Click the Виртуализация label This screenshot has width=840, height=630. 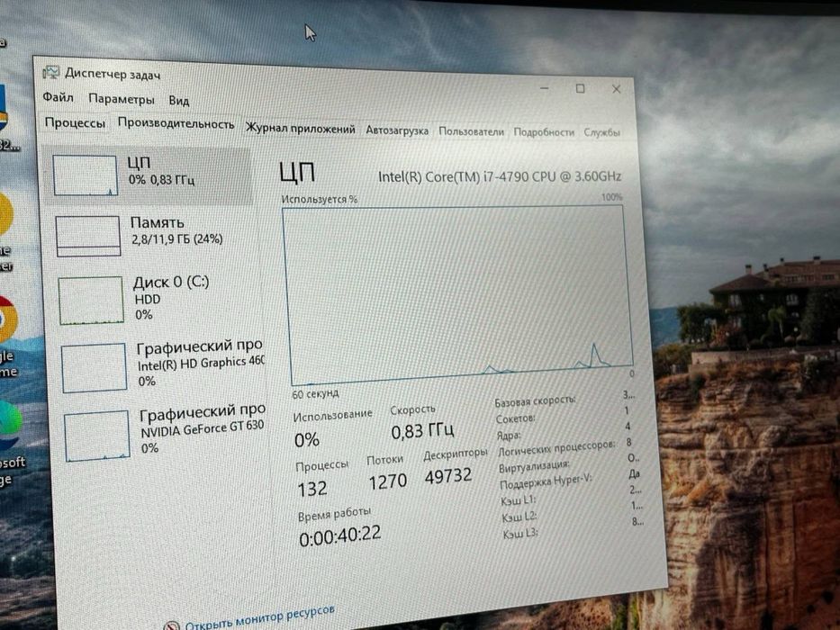point(534,466)
